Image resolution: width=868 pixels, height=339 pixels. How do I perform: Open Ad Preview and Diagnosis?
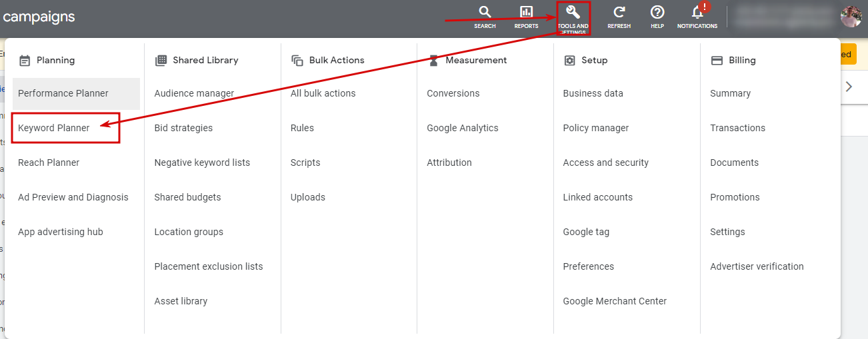[73, 197]
